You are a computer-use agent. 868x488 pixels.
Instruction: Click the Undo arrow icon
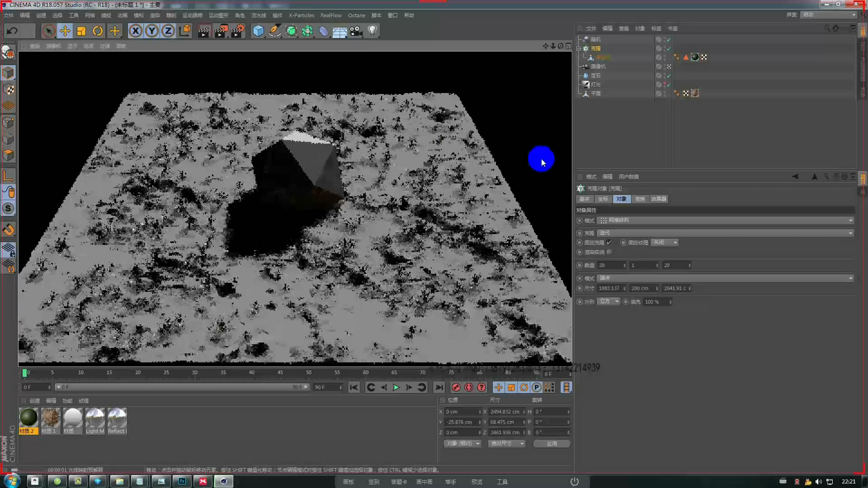[13, 31]
